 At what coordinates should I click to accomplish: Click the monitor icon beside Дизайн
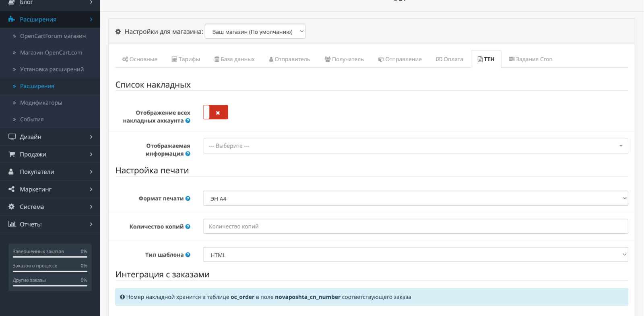12,137
